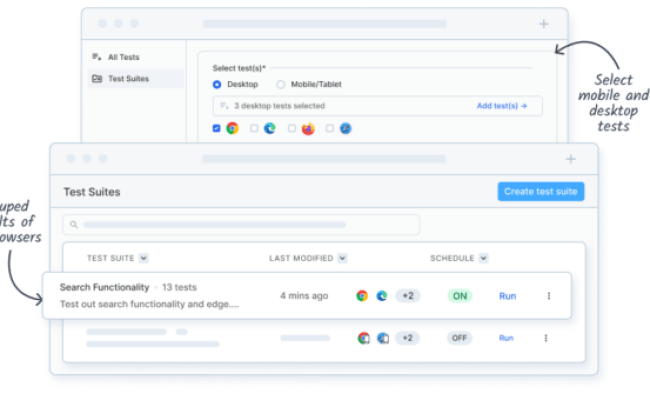Click +2 badge in Search Functionality row

coord(408,296)
